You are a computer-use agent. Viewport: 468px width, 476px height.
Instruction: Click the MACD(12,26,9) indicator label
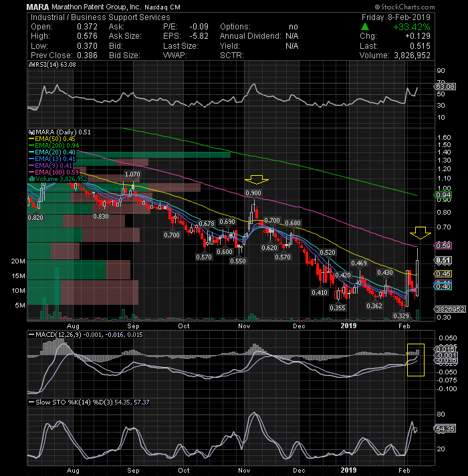coord(86,334)
